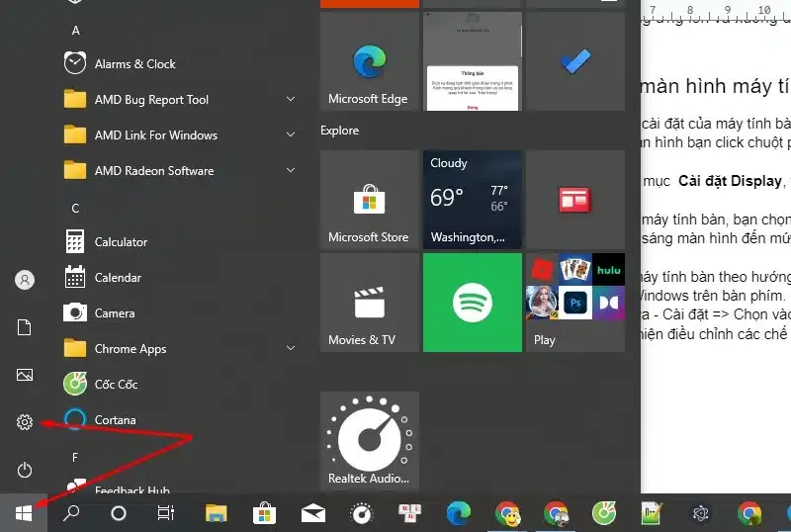The width and height of the screenshot is (791, 532).
Task: Open Microsoft Store icon on taskbar
Action: [x=264, y=513]
